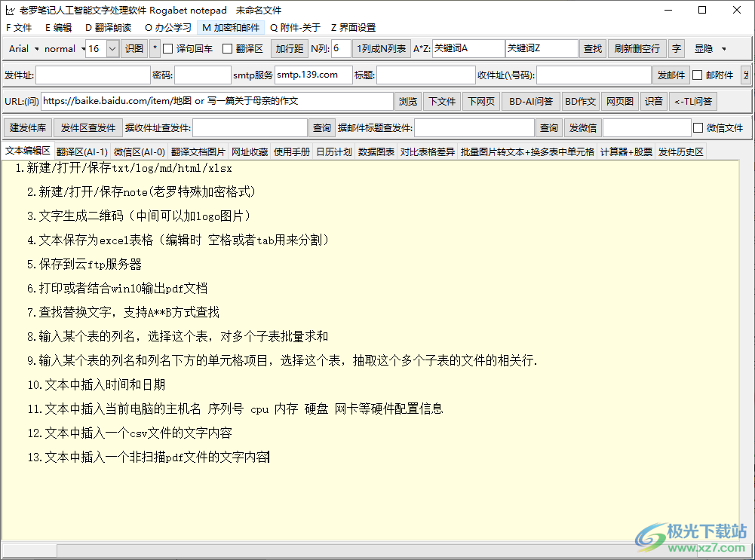Click the 浏览 button
This screenshot has height=560, width=755.
tap(408, 101)
